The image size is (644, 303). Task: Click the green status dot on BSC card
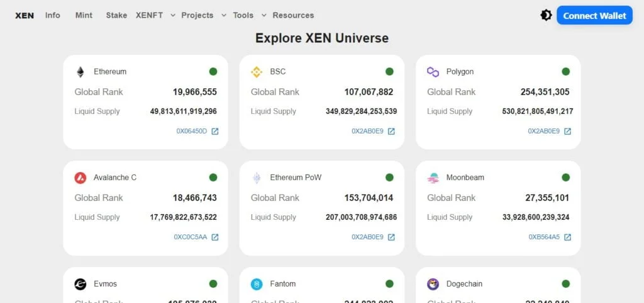389,72
